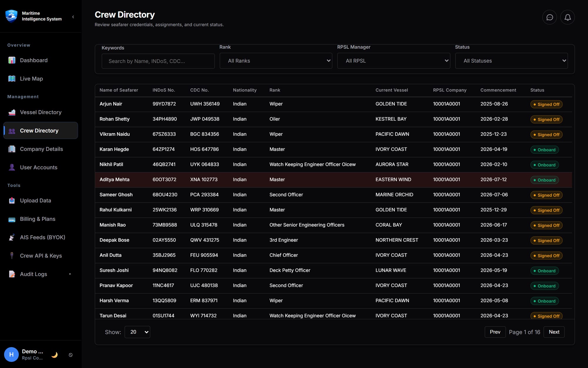Open the All RPSL dropdown
588x368 pixels.
(394, 61)
